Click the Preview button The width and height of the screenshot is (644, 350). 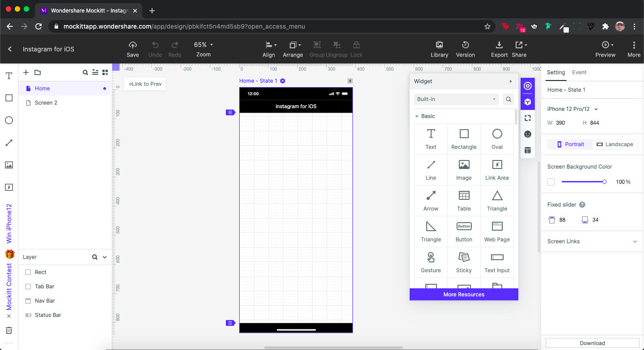pyautogui.click(x=606, y=49)
